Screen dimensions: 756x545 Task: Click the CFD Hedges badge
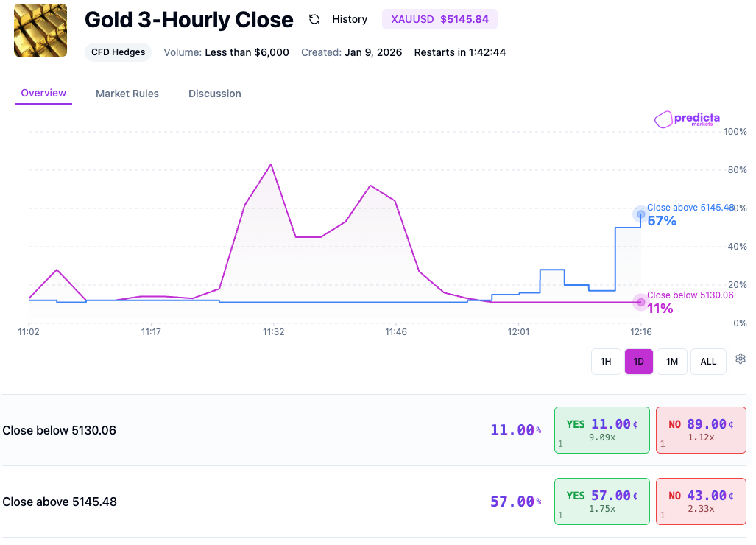click(x=118, y=52)
